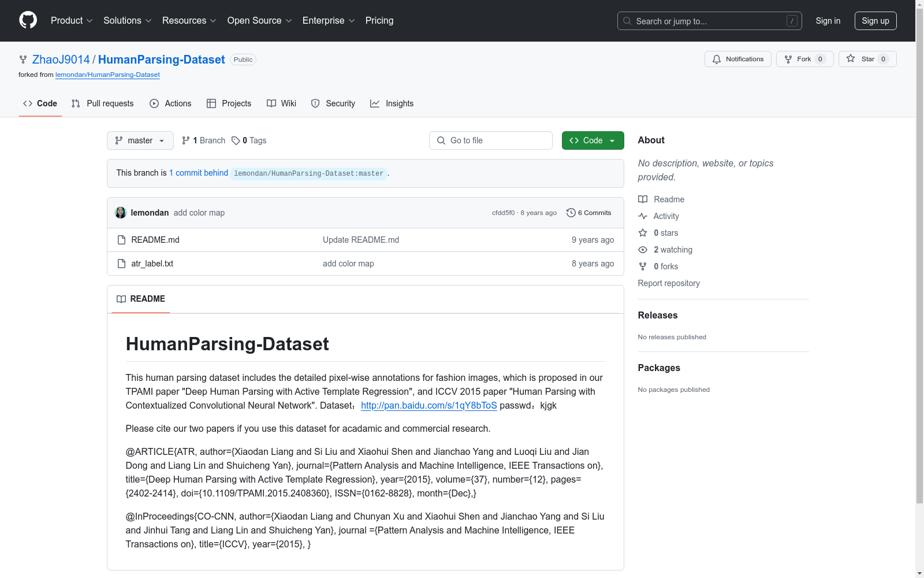This screenshot has height=578, width=924.
Task: Open the 1 commit behind link
Action: 199,173
